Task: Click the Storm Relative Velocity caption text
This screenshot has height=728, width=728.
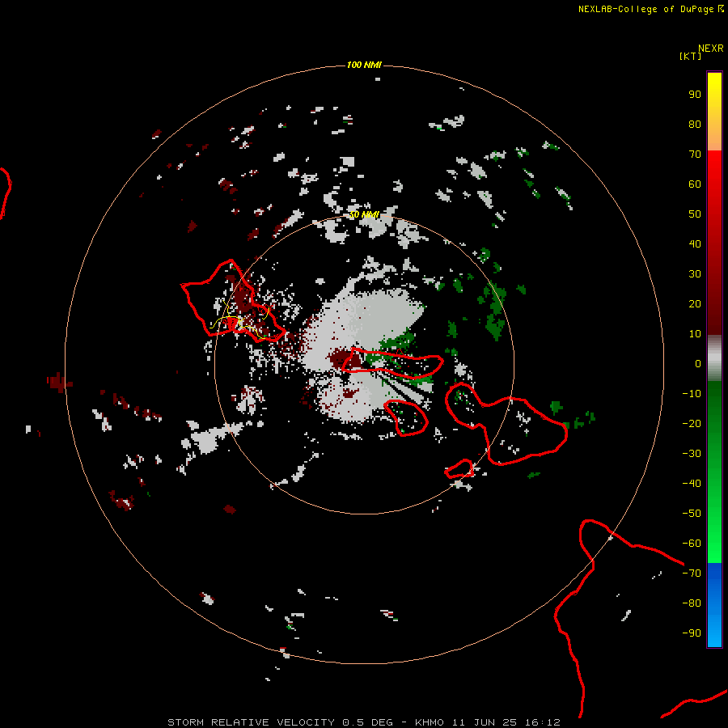Action: click(x=363, y=722)
